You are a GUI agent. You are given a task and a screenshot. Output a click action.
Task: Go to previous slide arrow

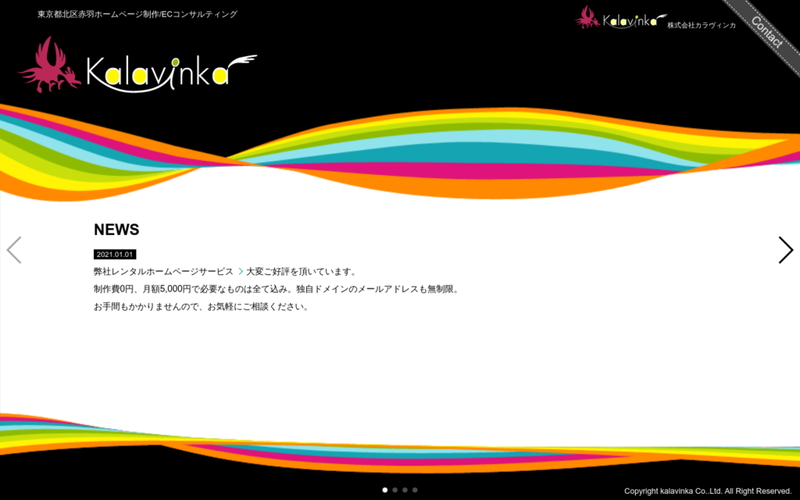point(14,250)
